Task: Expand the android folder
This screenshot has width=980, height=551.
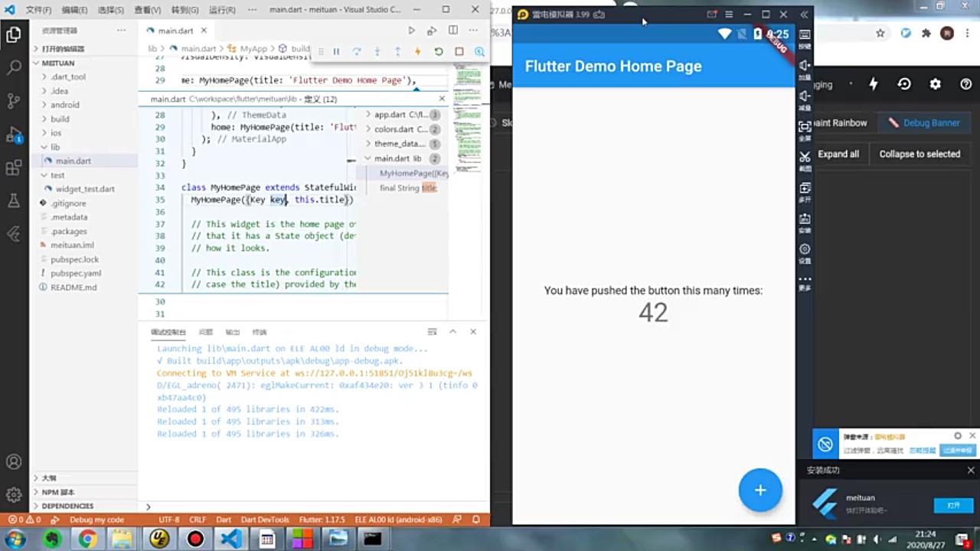Action: click(x=83, y=105)
